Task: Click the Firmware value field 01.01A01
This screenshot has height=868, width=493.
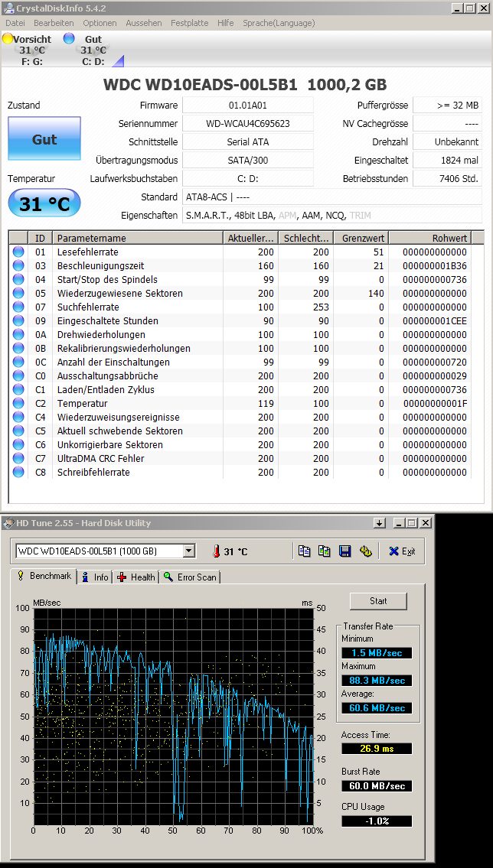Action: tap(247, 106)
